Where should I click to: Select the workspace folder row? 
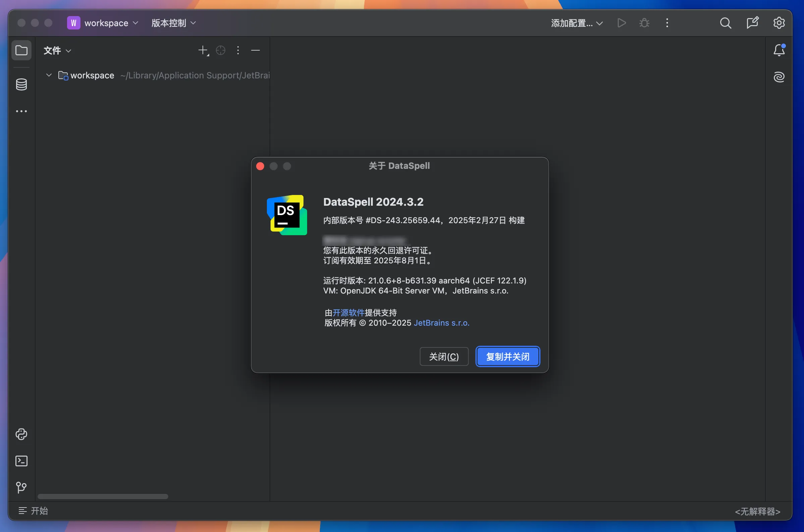(153, 75)
